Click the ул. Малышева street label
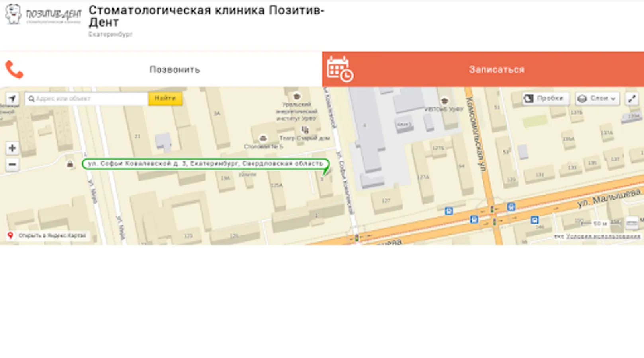 609,198
